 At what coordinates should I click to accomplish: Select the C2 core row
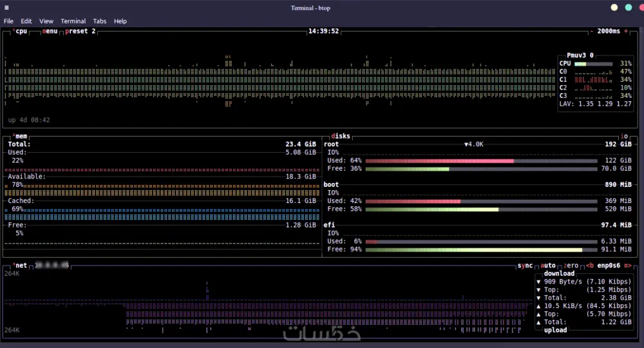596,88
